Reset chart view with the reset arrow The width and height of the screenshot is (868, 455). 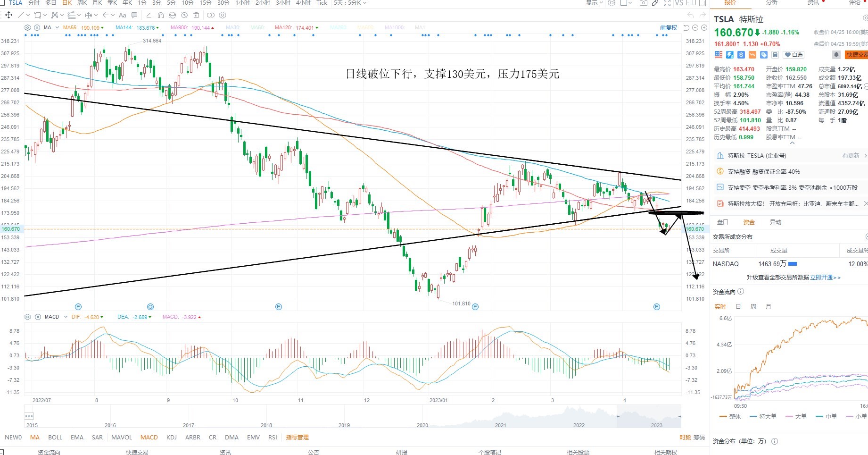686,27
